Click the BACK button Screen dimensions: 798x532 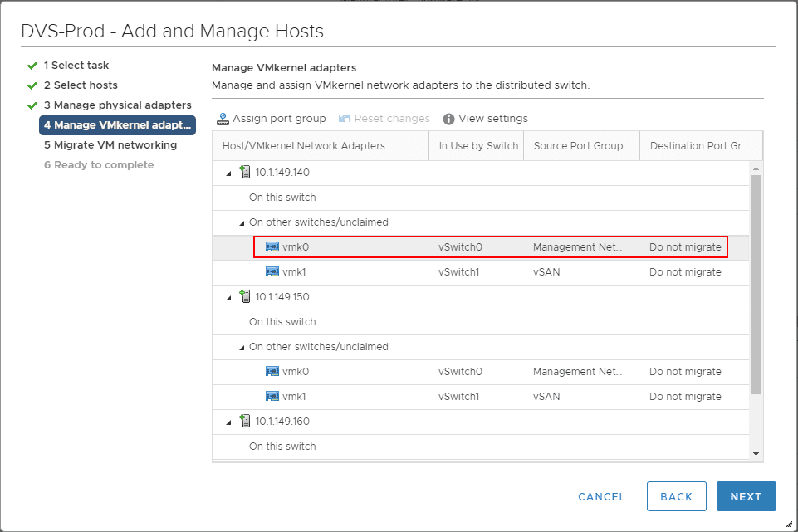(x=676, y=496)
